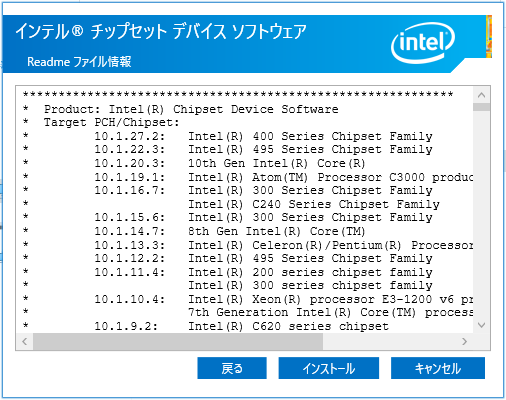
Task: Click the インストール button
Action: (x=328, y=368)
